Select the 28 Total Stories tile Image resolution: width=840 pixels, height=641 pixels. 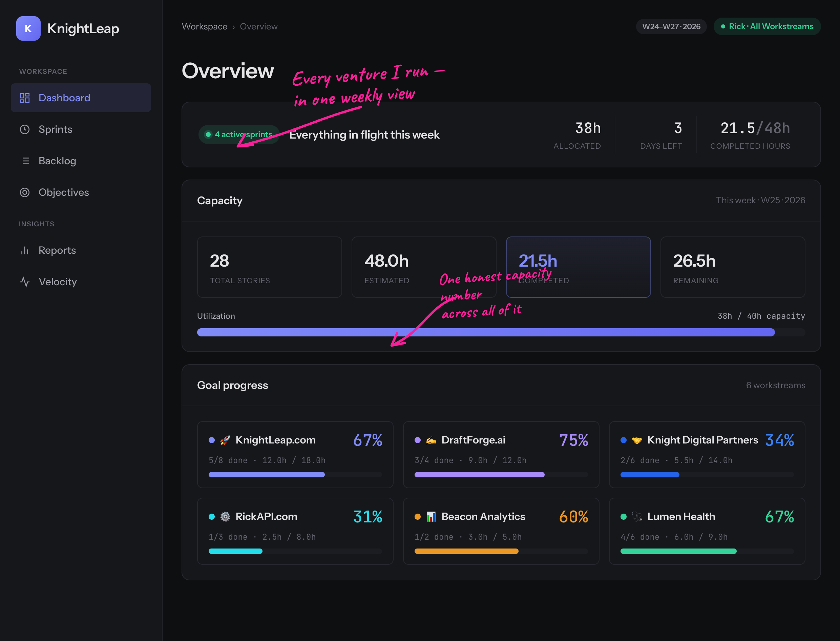click(269, 267)
